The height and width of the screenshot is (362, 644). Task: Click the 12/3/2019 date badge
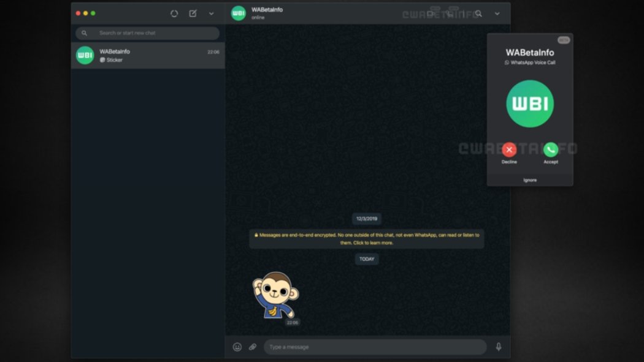tap(367, 219)
